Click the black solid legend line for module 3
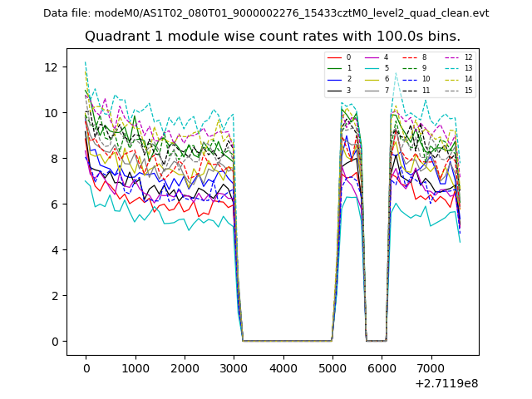 click(334, 90)
